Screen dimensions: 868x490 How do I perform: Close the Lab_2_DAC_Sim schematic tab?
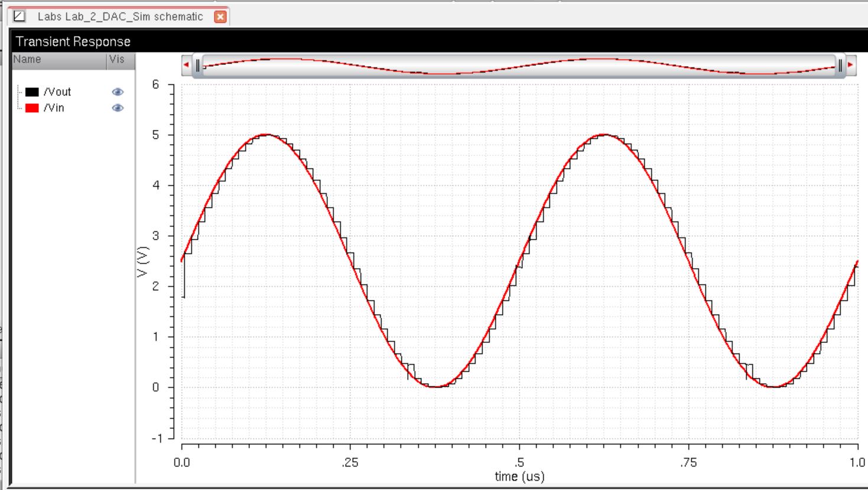tap(220, 17)
